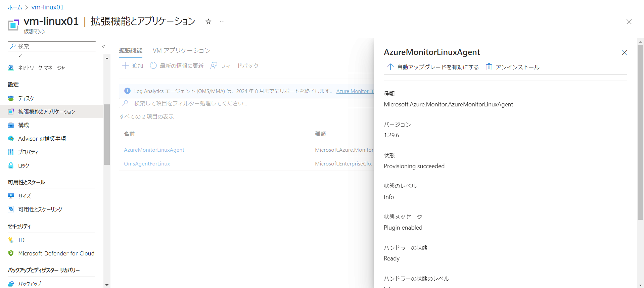Click the upgrade arrow icon
644x288 pixels.
pos(390,67)
